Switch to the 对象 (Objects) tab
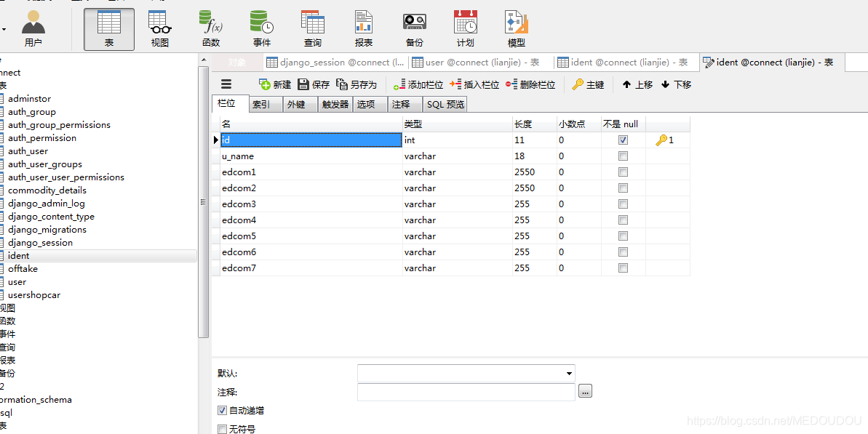The width and height of the screenshot is (868, 434). pyautogui.click(x=237, y=63)
